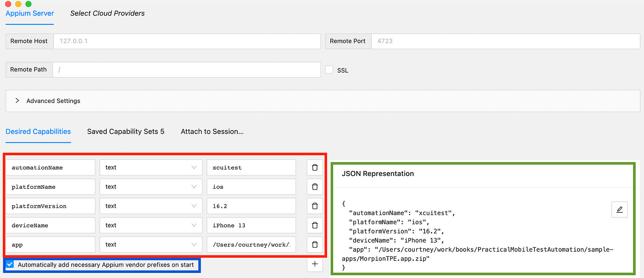Open type dropdown for platformName
This screenshot has height=278, width=644.
tap(151, 187)
